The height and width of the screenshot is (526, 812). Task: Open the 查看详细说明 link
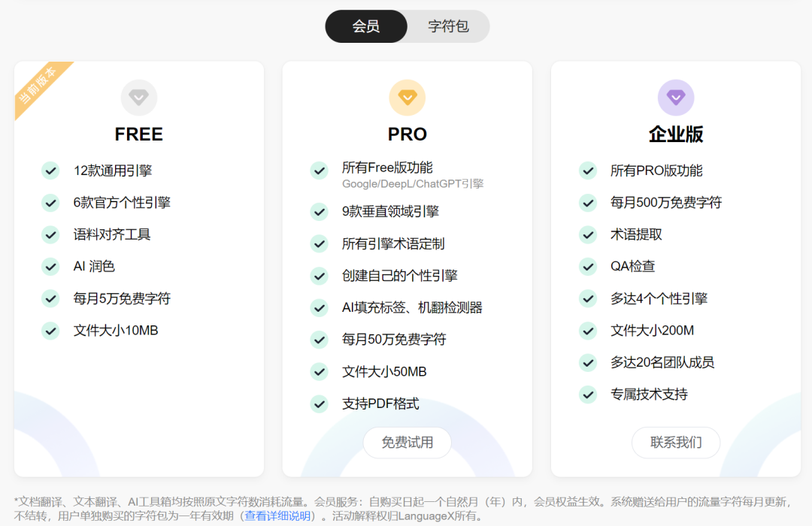click(277, 516)
